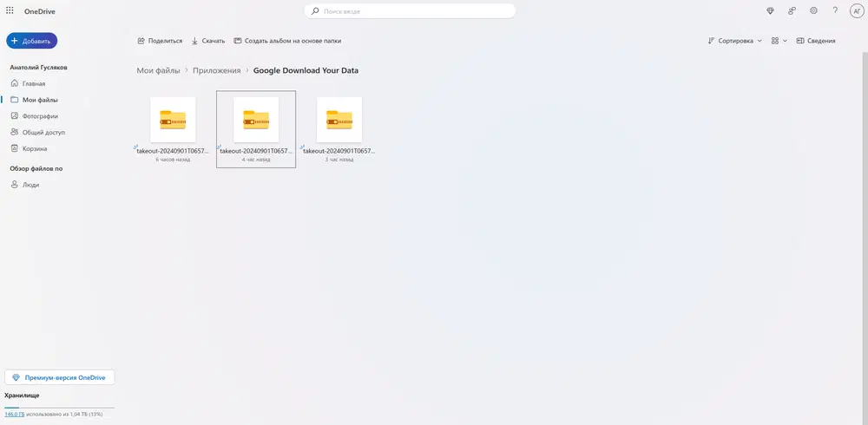The width and height of the screenshot is (868, 425).
Task: Go to "Мои файлы" breadcrumb
Action: point(158,71)
